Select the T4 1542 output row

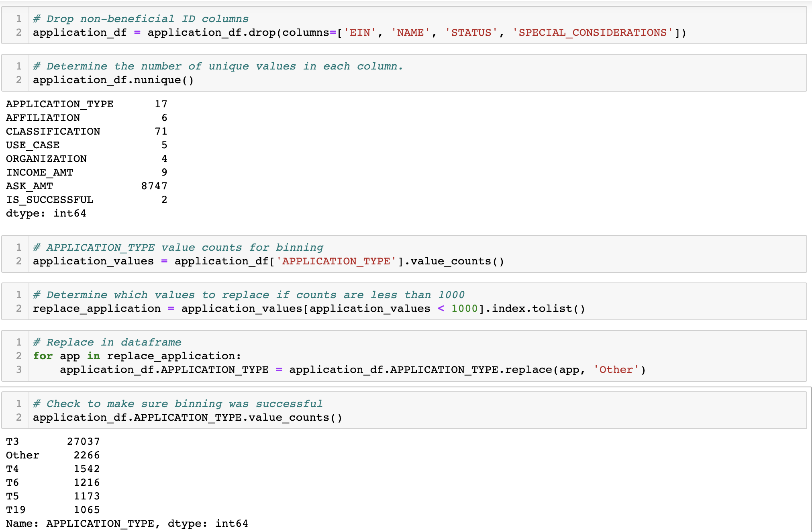(x=53, y=469)
